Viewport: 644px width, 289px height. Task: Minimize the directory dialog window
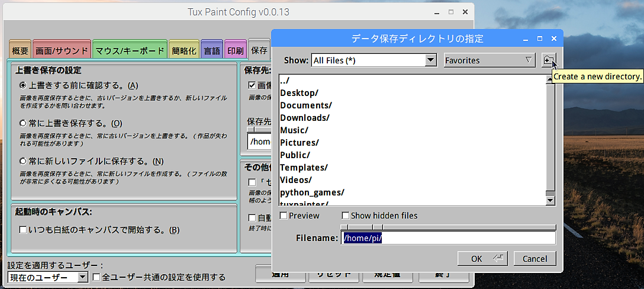pyautogui.click(x=526, y=39)
